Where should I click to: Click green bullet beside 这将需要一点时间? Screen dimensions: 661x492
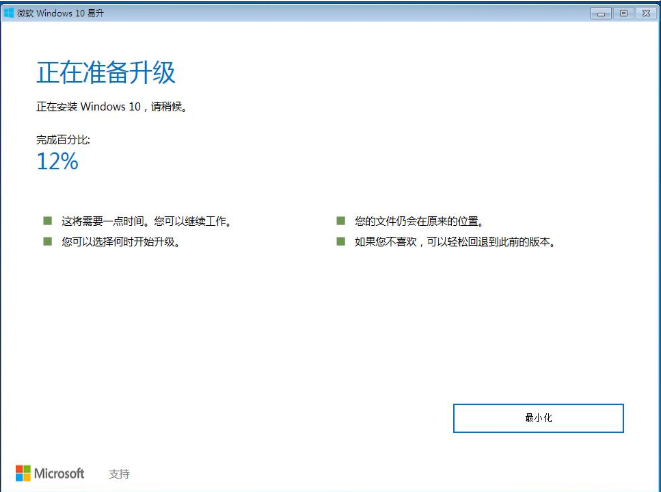[46, 220]
